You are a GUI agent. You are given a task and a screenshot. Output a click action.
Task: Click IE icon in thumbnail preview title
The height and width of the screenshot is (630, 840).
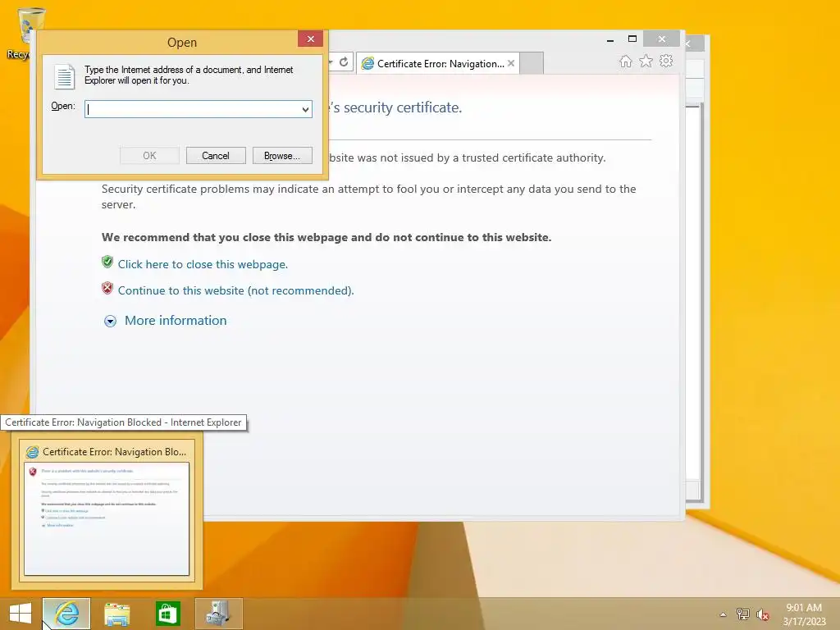tap(33, 452)
